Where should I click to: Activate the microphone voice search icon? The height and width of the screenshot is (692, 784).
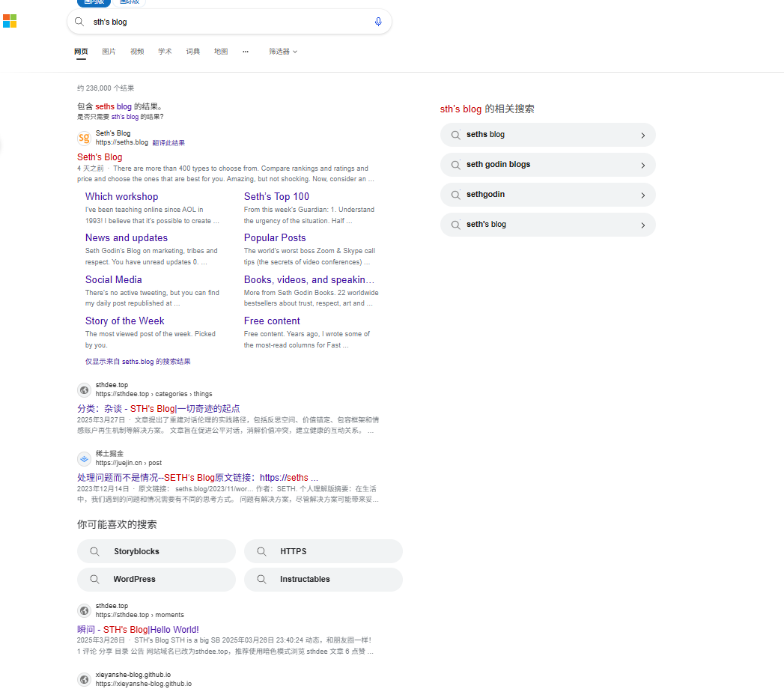click(378, 22)
